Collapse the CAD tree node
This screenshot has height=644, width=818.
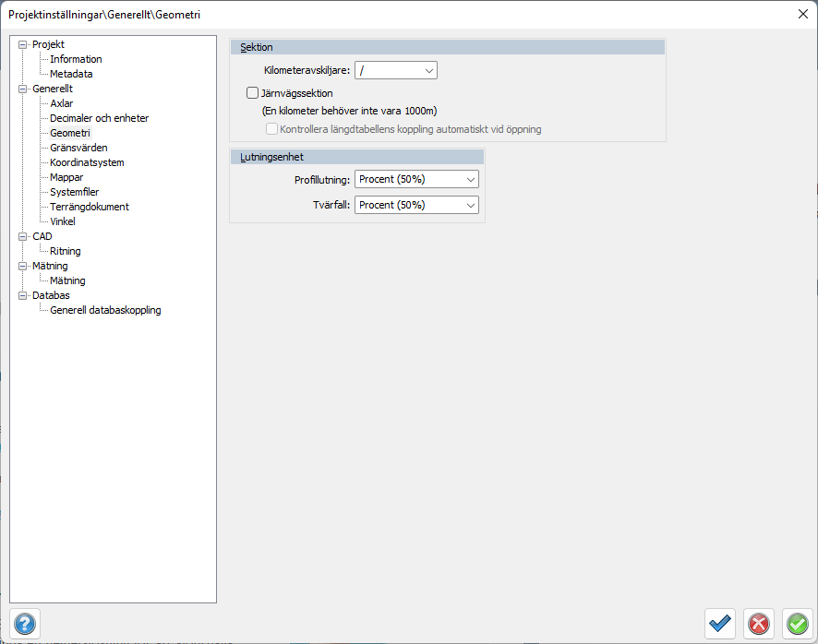point(23,236)
